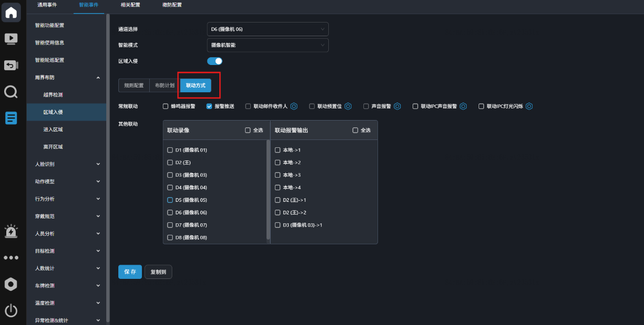This screenshot has height=325, width=644.
Task: Turn off the 区域入侵 switch
Action: pyautogui.click(x=215, y=61)
